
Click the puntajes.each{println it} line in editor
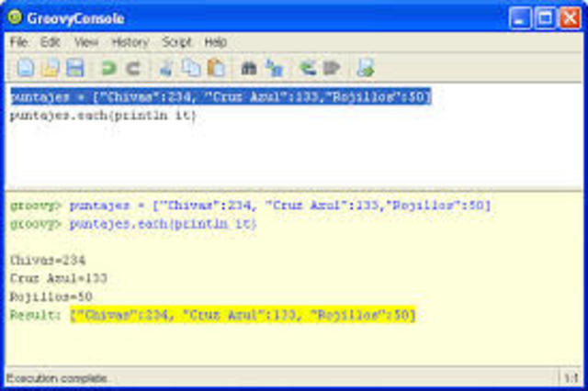click(x=103, y=116)
